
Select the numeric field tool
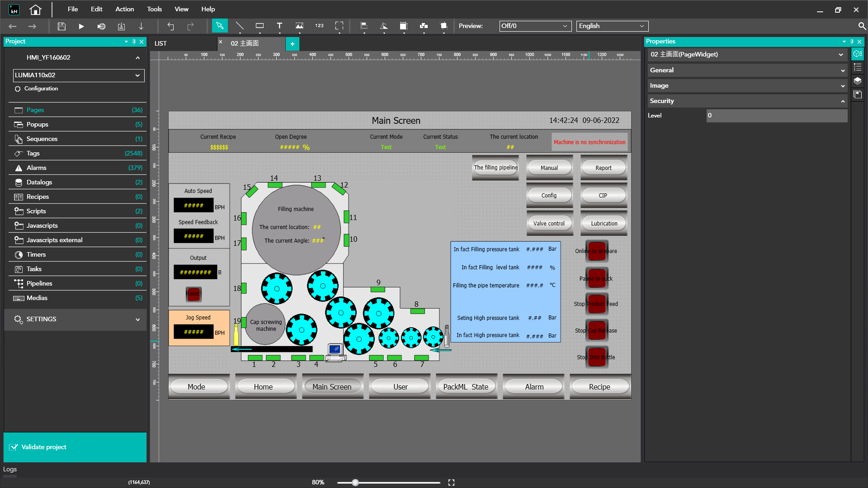tap(319, 26)
